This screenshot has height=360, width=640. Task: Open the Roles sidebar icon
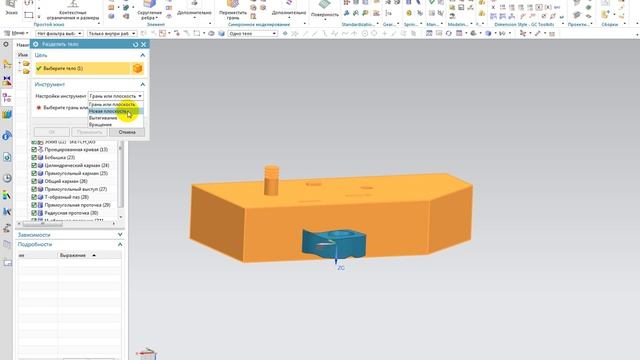tap(7, 212)
